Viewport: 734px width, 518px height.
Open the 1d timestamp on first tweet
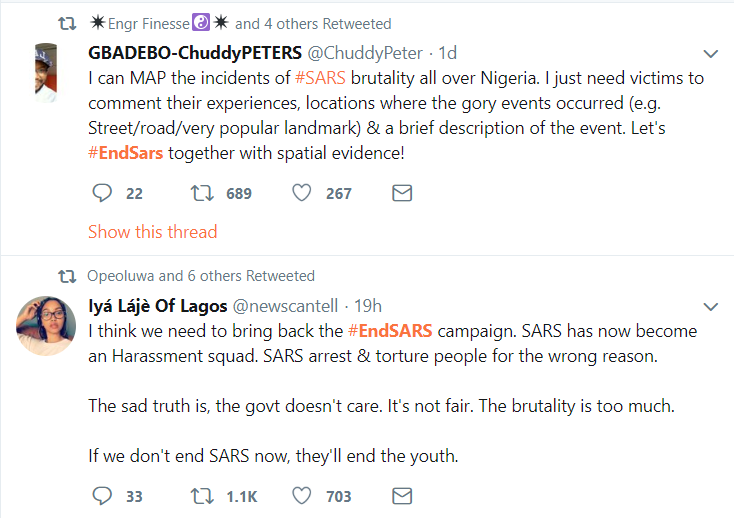[x=446, y=52]
